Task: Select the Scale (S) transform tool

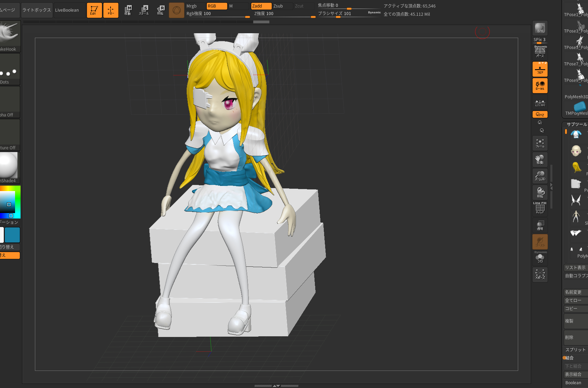Action: point(144,10)
